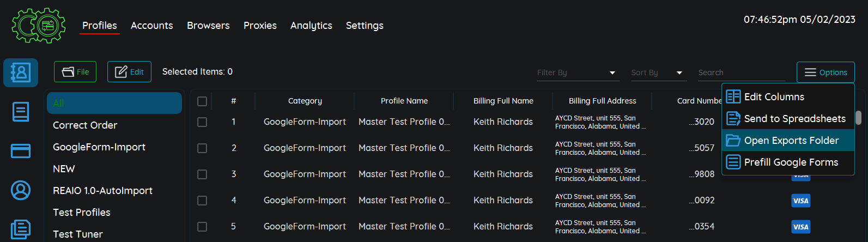Click the user account sidebar icon

click(x=21, y=190)
